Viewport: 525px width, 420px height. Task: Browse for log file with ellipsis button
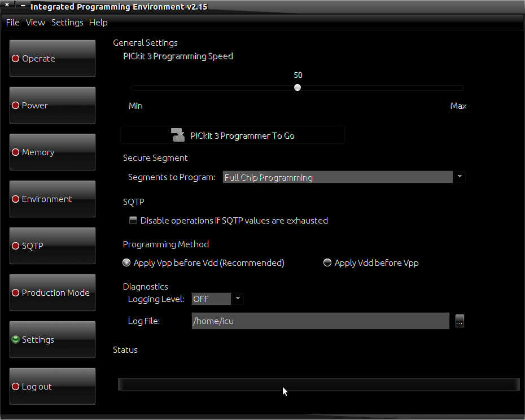[460, 321]
